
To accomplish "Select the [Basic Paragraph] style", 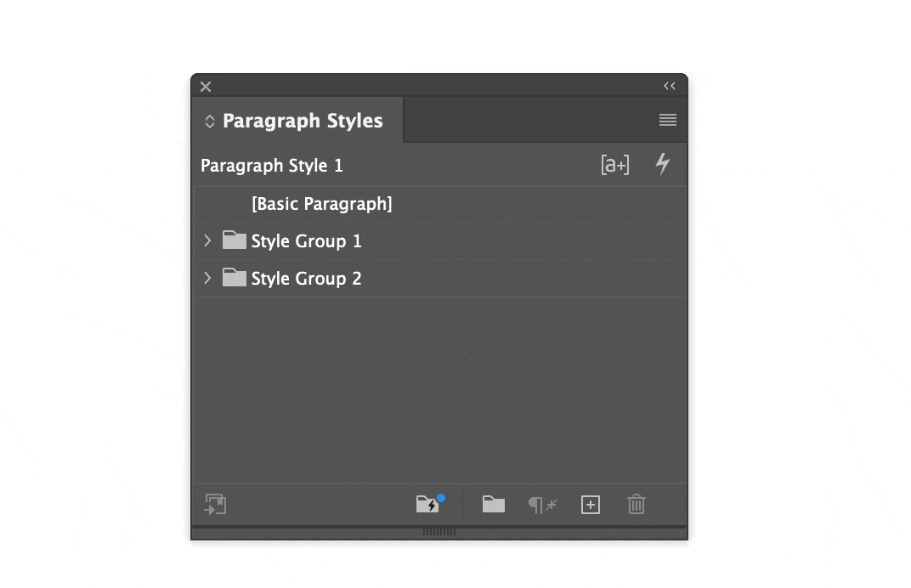I will 322,204.
